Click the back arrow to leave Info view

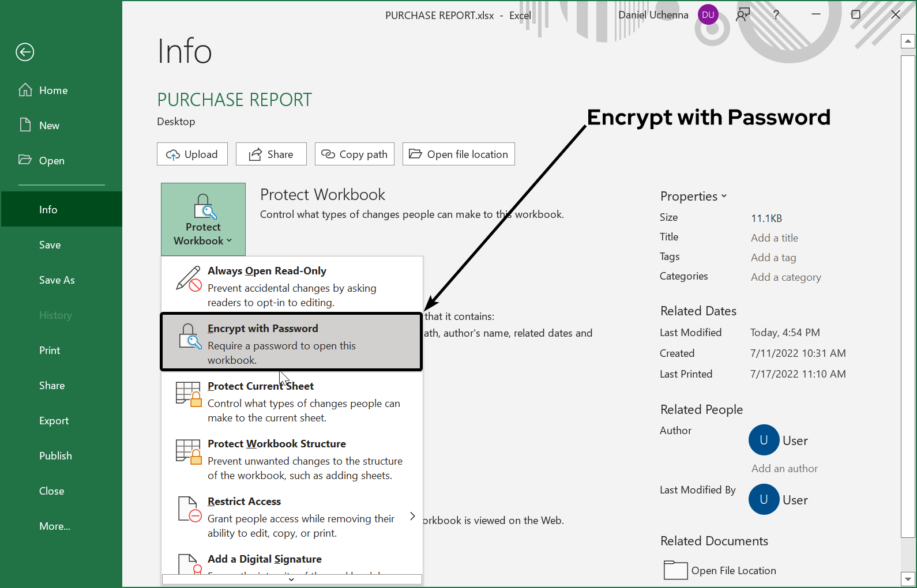tap(24, 52)
